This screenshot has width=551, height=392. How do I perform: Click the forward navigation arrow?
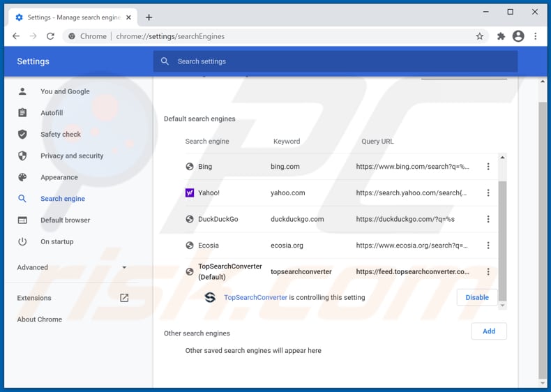tap(33, 36)
